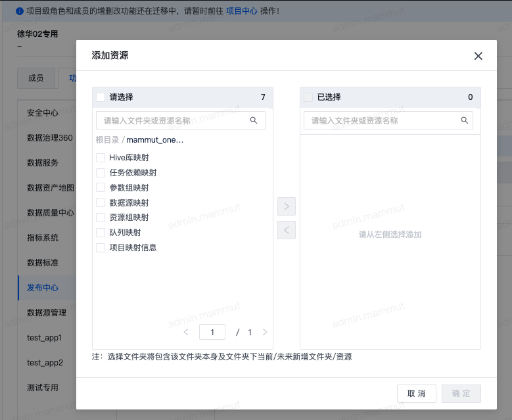Toggle the 请选择 select-all checkbox
512x420 pixels.
[101, 97]
